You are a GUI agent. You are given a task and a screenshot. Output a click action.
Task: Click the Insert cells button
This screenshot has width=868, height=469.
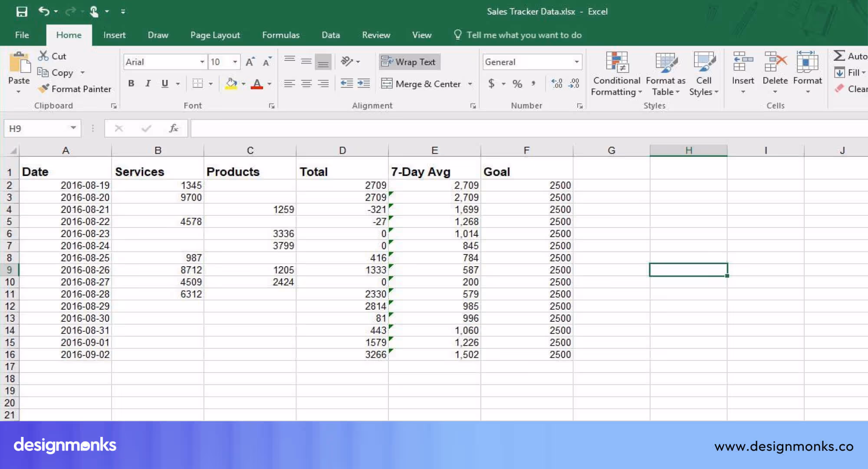(743, 72)
